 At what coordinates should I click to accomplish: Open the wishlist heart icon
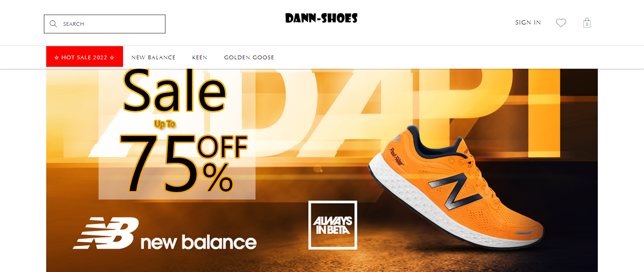[x=561, y=23]
